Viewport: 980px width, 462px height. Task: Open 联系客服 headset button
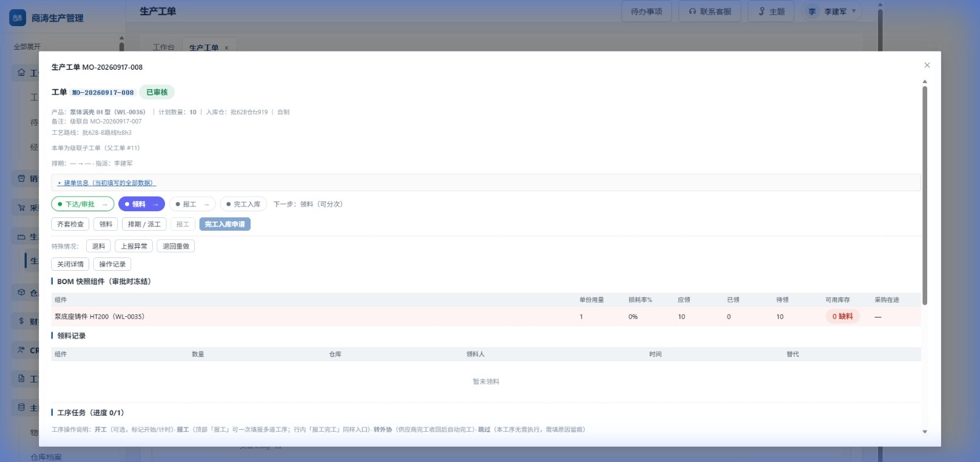(x=710, y=12)
